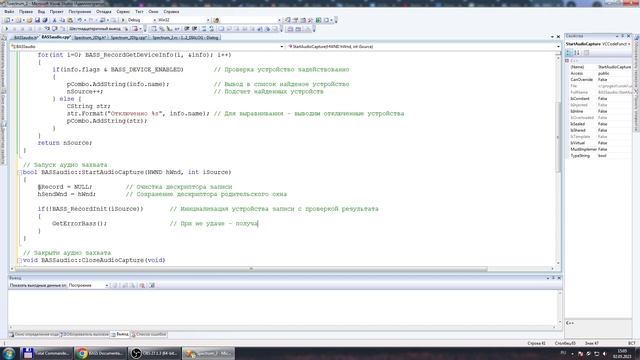Click the Undo arrow icon

pos(80,20)
